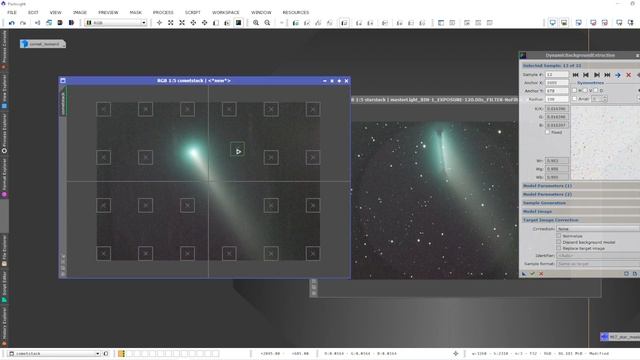Click the second monitor toolbar icon

[x=564, y=23]
